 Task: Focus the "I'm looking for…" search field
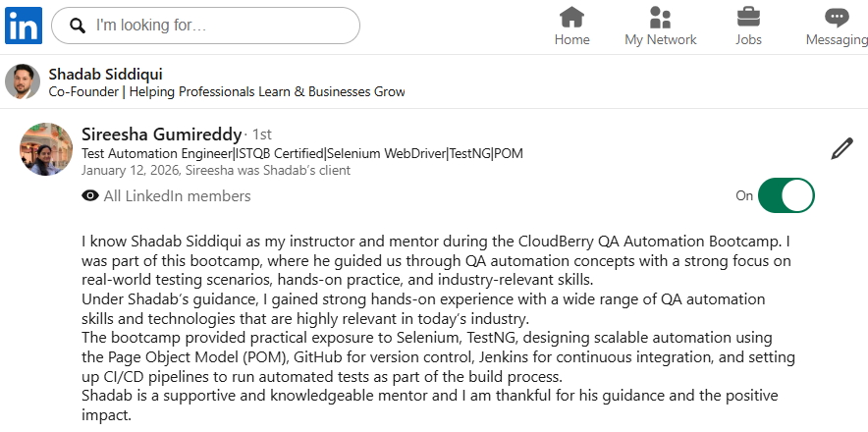[221, 27]
